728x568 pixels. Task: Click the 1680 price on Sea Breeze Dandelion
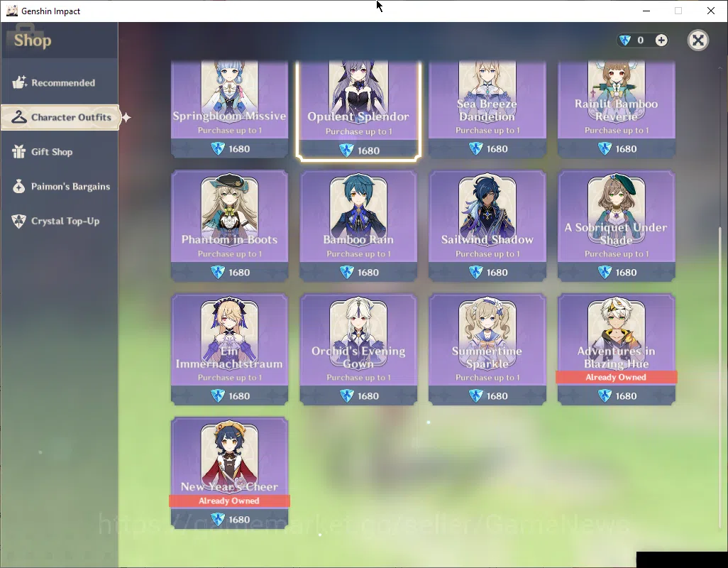pyautogui.click(x=497, y=149)
